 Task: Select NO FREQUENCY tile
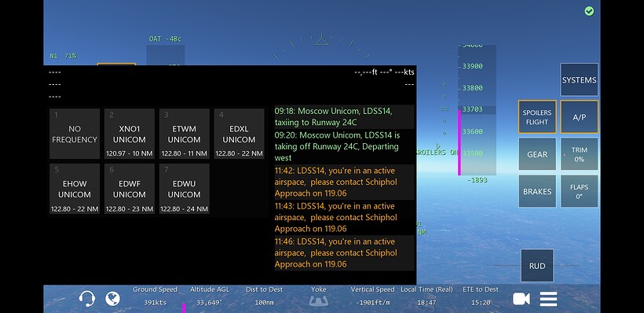click(75, 134)
